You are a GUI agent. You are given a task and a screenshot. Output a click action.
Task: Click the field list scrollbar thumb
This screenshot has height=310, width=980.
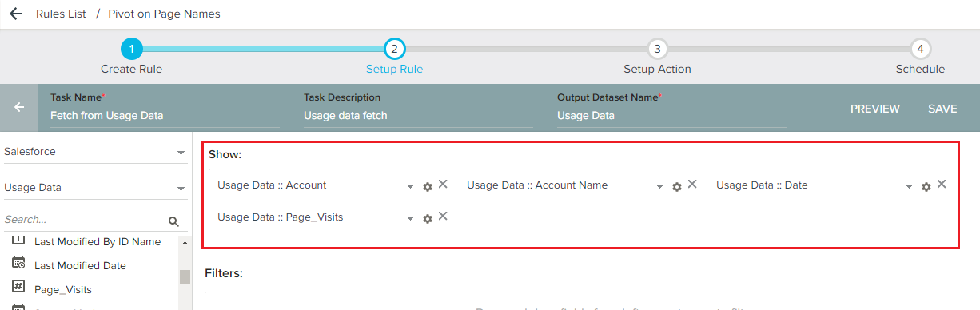point(185,277)
